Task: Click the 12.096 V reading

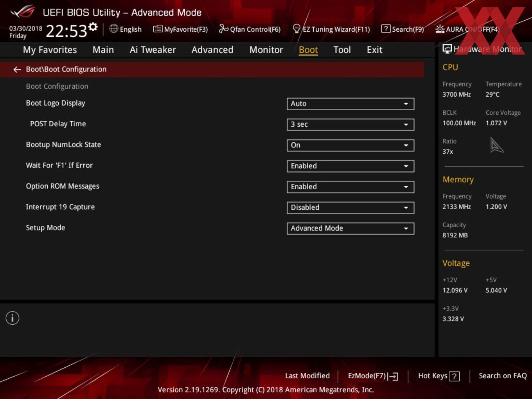Action: [455, 291]
